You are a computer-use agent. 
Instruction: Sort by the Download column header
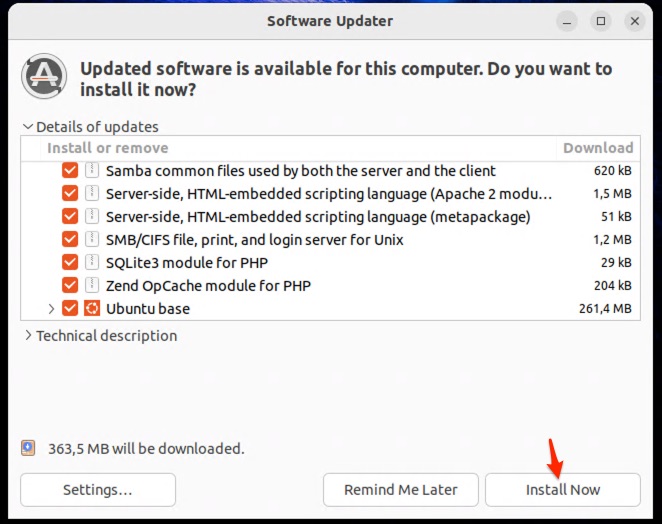597,148
